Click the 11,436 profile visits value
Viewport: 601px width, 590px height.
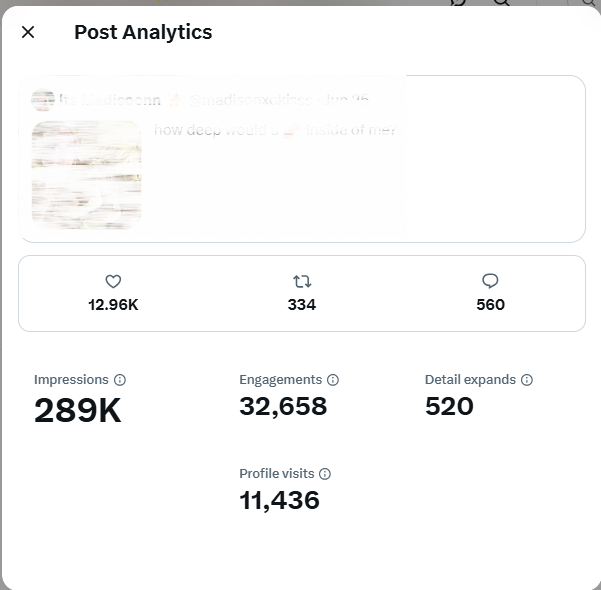279,500
